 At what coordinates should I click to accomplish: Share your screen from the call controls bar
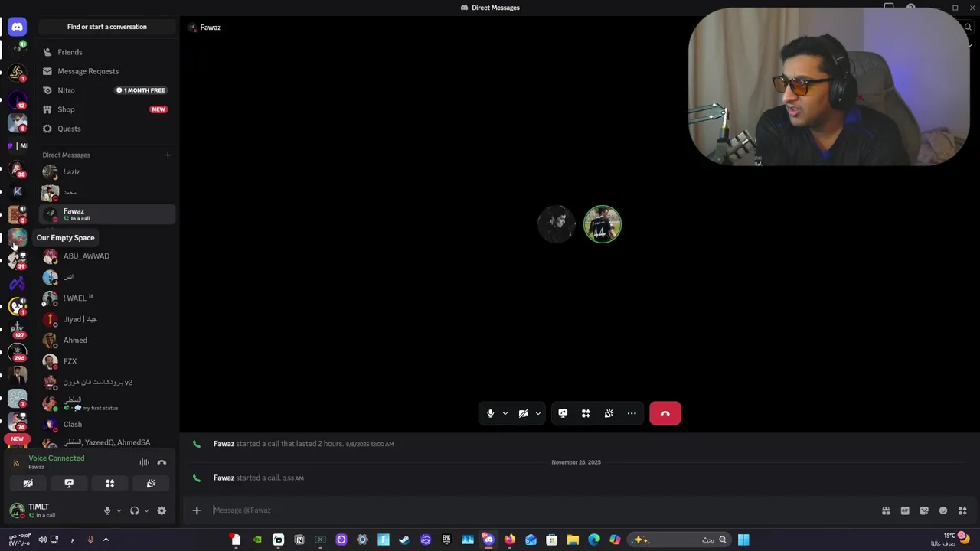563,413
